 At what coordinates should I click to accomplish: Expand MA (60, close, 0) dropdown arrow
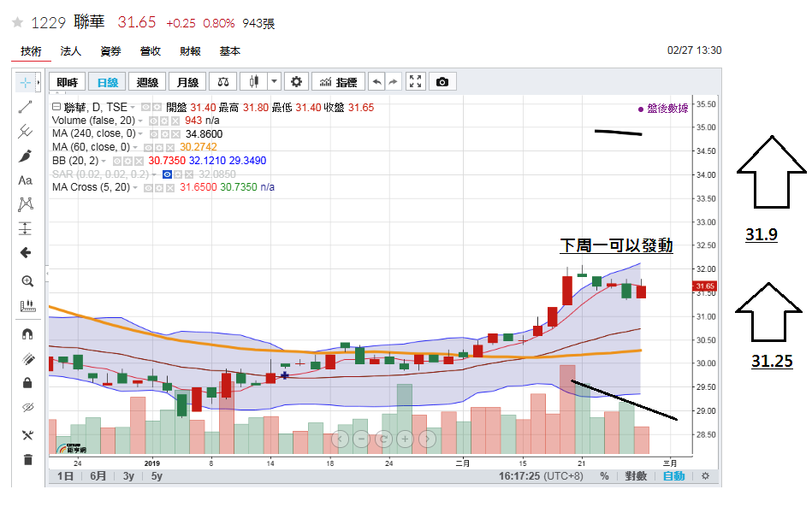(x=134, y=148)
